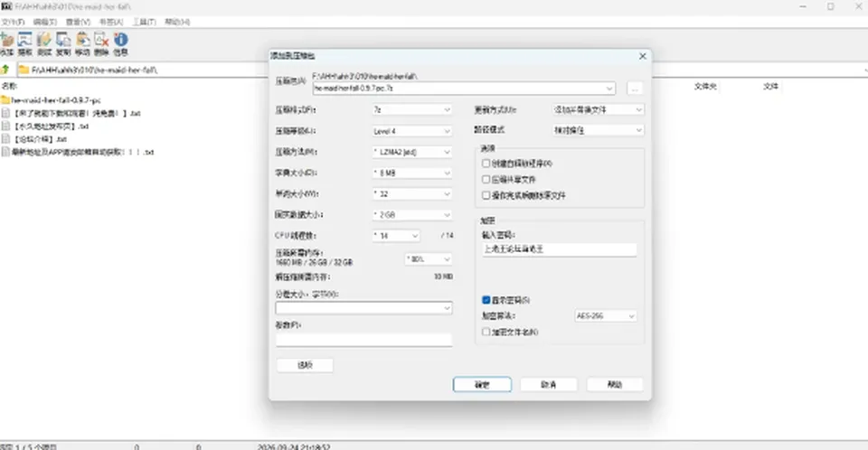868x450 pixels.
Task: Close the Add to archive dialog
Action: pyautogui.click(x=643, y=56)
